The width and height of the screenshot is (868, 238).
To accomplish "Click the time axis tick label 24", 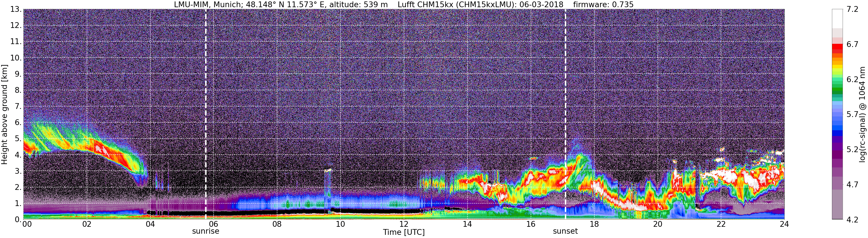I will click(784, 224).
